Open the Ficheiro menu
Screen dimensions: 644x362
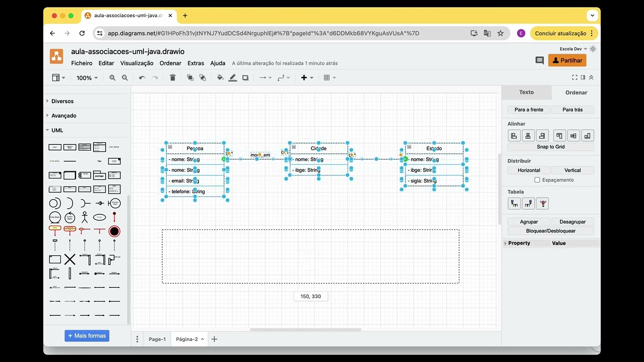pos(82,63)
